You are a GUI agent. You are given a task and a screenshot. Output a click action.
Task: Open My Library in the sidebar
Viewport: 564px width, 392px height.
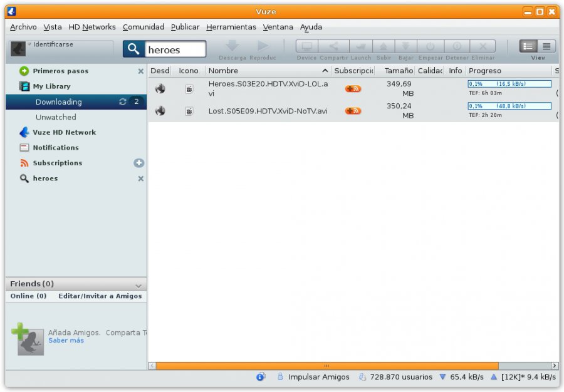tap(51, 86)
